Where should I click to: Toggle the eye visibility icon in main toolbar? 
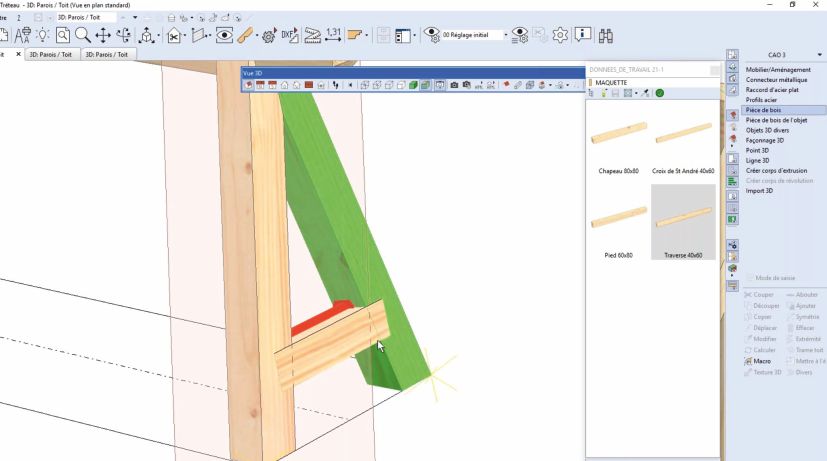[225, 35]
